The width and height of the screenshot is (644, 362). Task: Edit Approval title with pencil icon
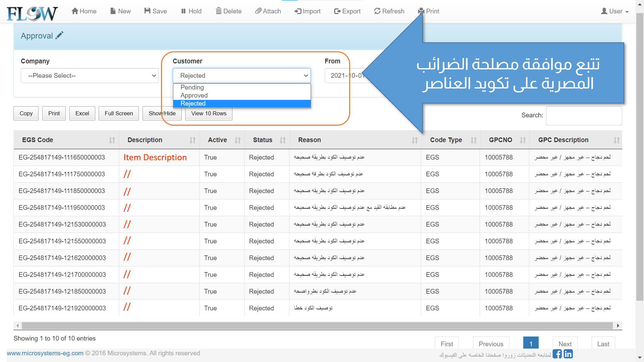pos(59,35)
